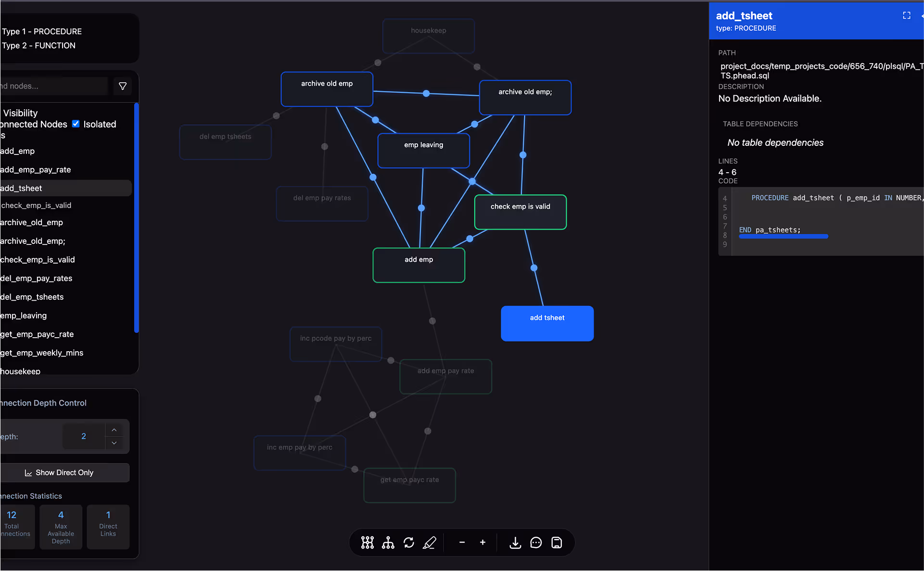Click the 'check emp is valid' graph node
Screen dimensions: 924x571
click(x=520, y=212)
